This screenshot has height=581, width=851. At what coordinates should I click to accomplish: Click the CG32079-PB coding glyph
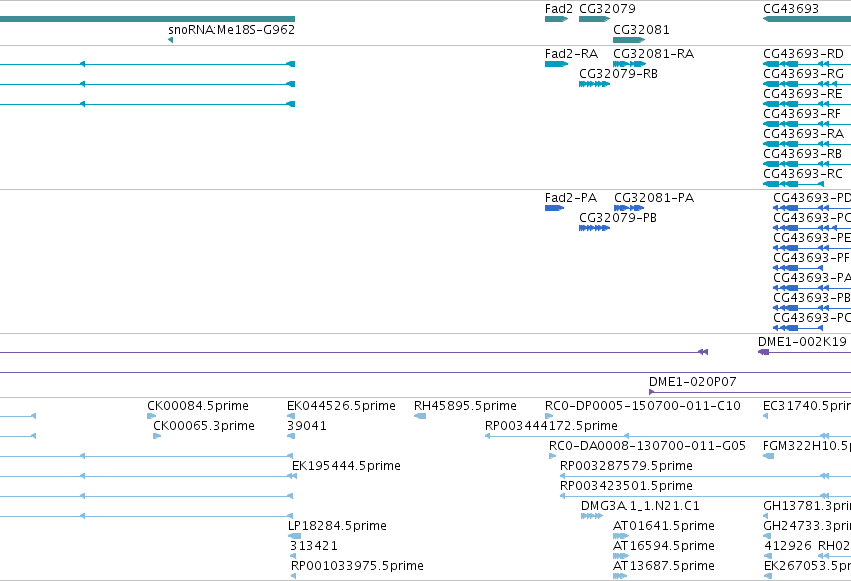pos(595,228)
